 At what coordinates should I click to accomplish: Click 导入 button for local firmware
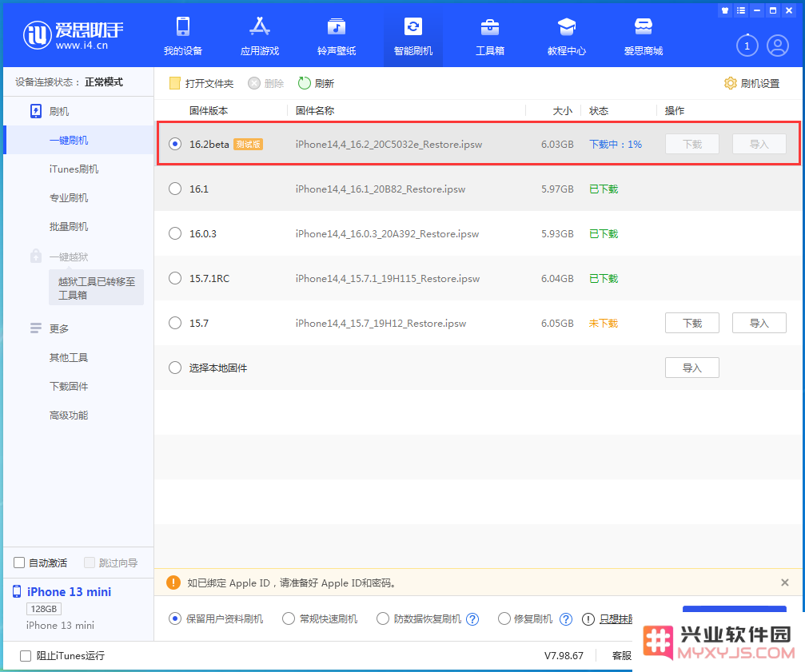coord(692,368)
